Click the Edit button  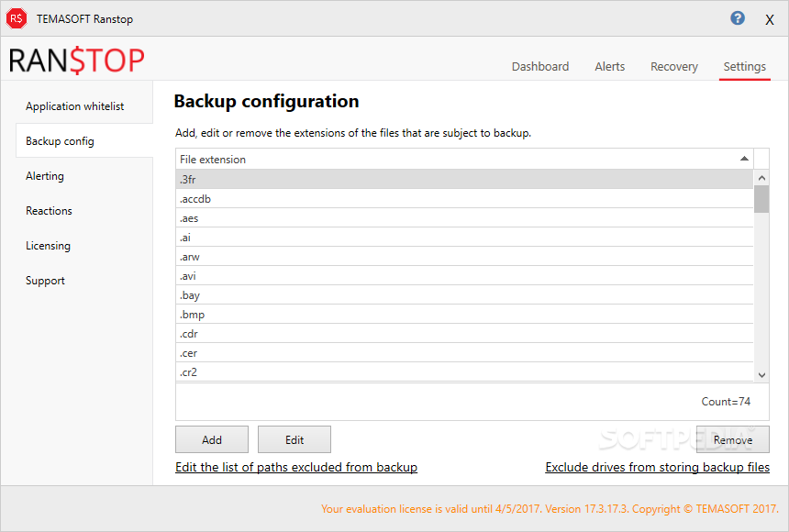coord(294,439)
